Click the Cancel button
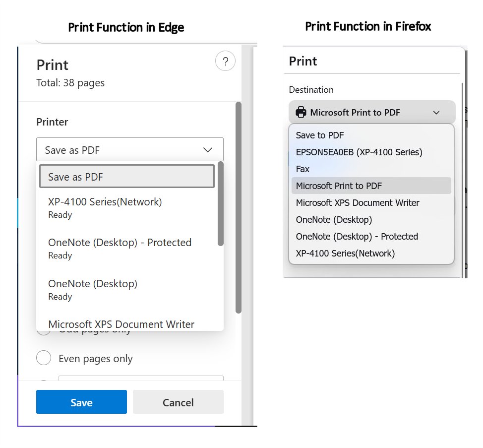 tap(178, 402)
